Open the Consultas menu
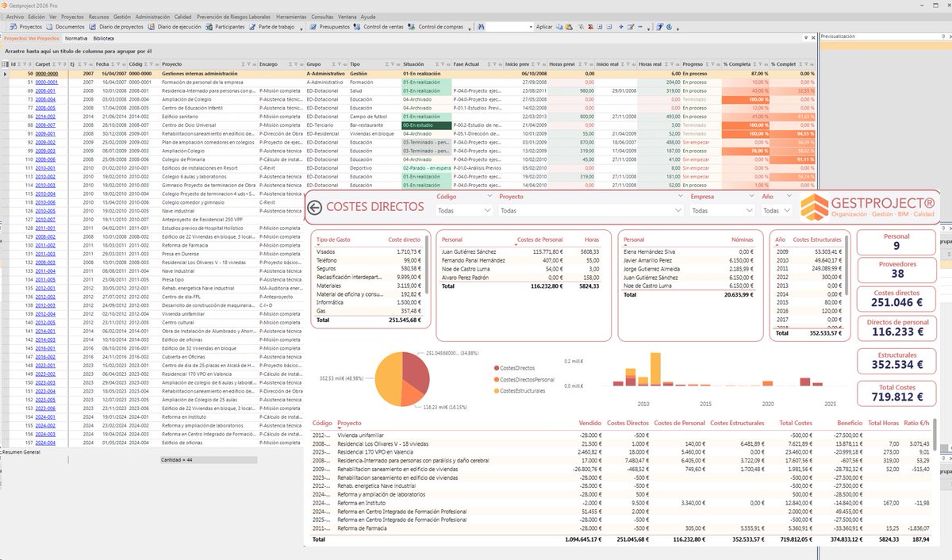This screenshot has width=952, height=560. click(323, 16)
